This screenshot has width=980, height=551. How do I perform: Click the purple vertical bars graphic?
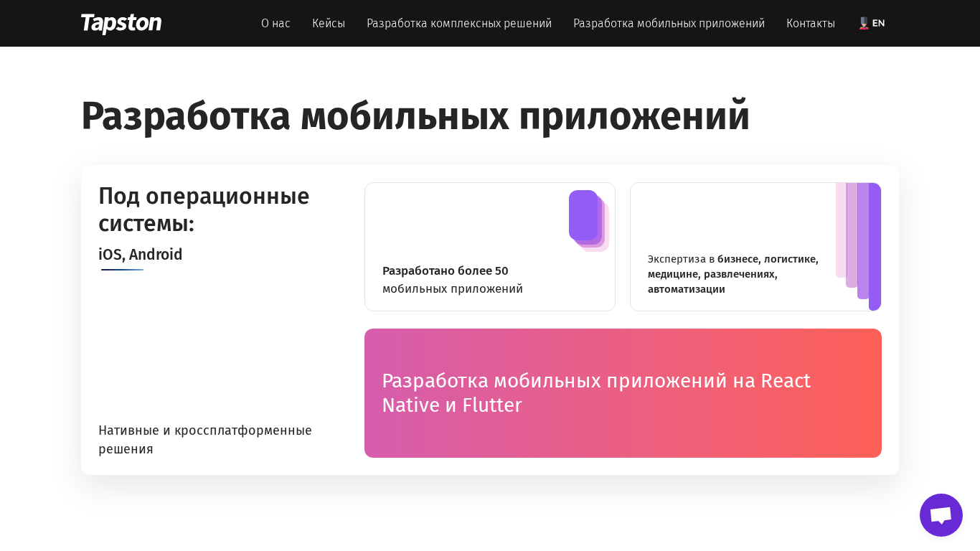coord(858,246)
